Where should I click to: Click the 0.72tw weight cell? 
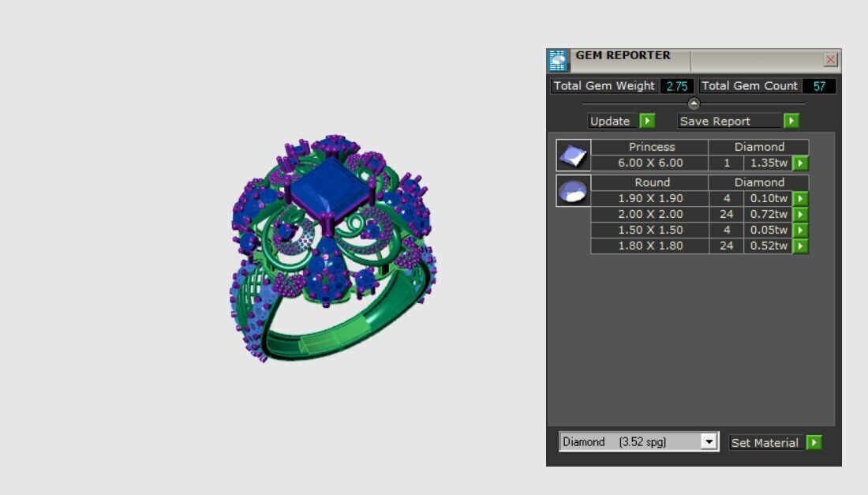769,214
